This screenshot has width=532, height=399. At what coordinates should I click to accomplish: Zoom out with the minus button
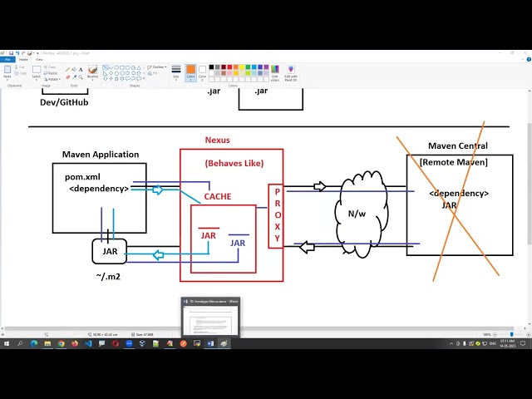coord(495,334)
